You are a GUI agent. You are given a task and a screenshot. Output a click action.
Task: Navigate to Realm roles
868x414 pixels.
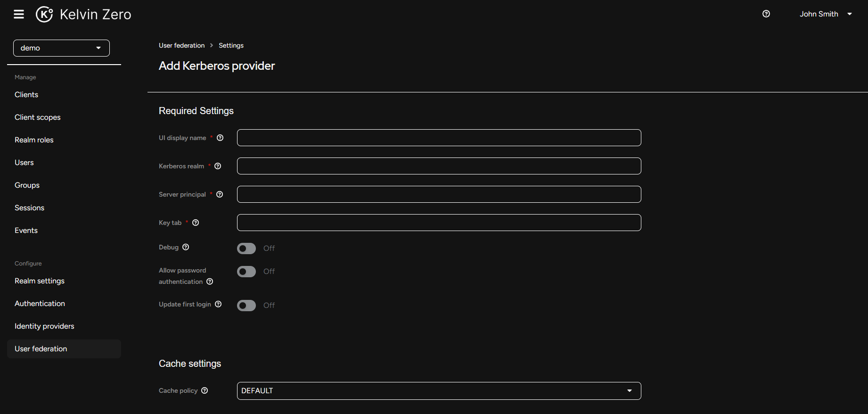(x=64, y=140)
